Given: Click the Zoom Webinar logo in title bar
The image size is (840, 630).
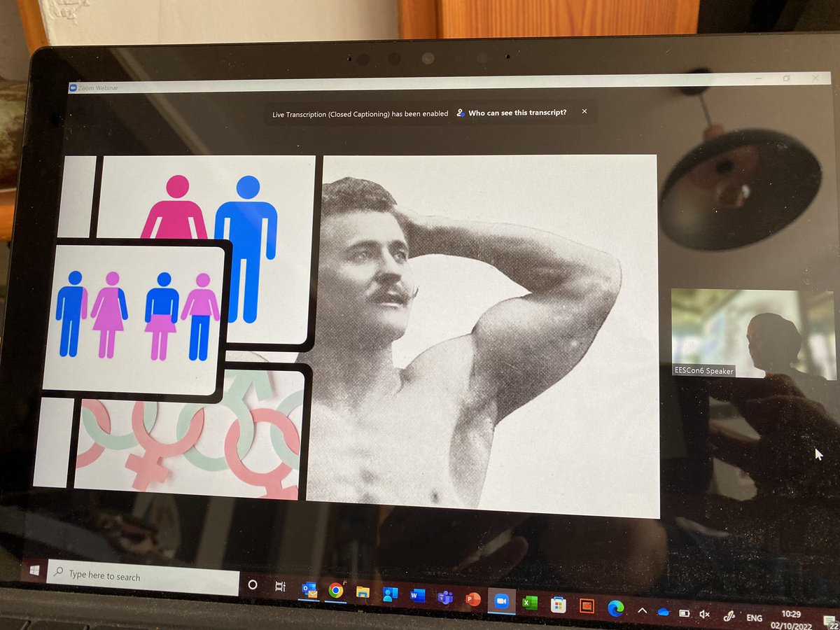Looking at the screenshot, I should 73,87.
